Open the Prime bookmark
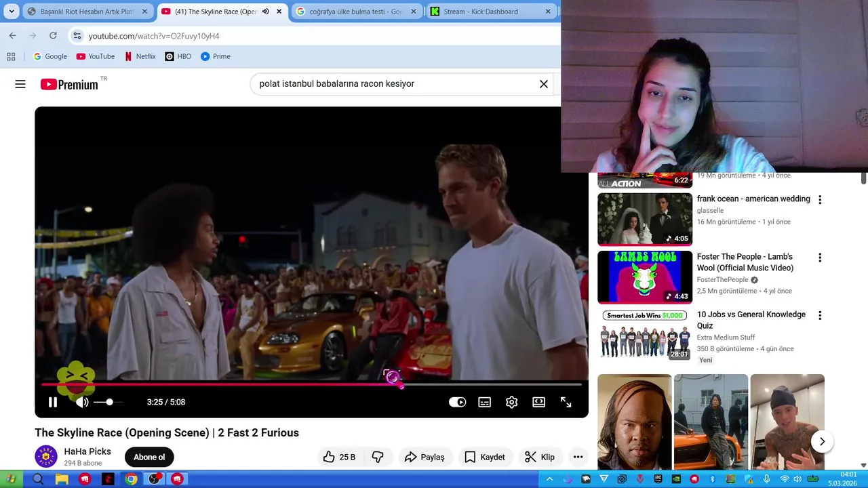868x488 pixels. 216,56
